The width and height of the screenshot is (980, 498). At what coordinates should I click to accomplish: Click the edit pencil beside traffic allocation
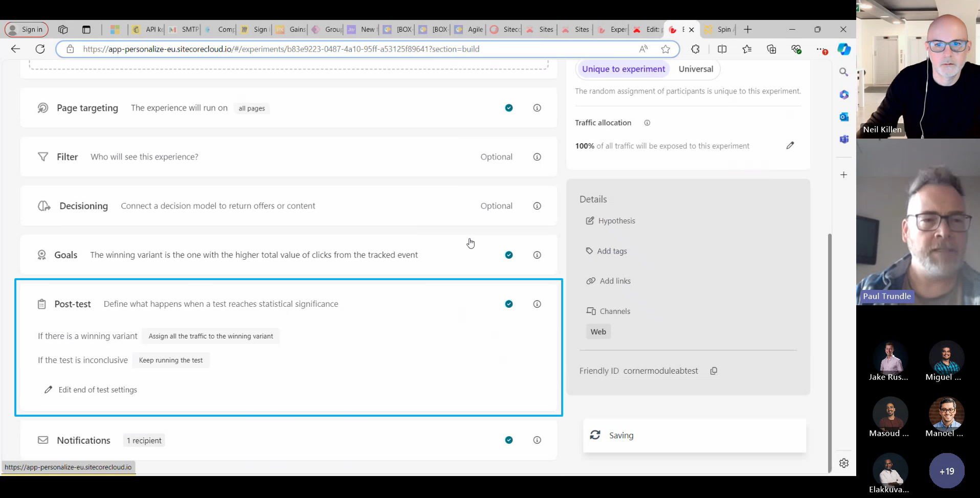click(x=790, y=146)
